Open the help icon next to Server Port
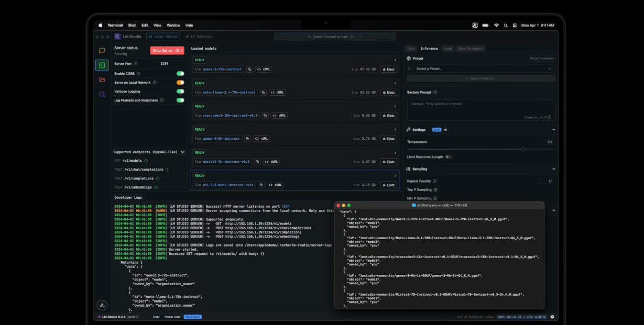Screen dimensions: 644x325 click(x=136, y=63)
